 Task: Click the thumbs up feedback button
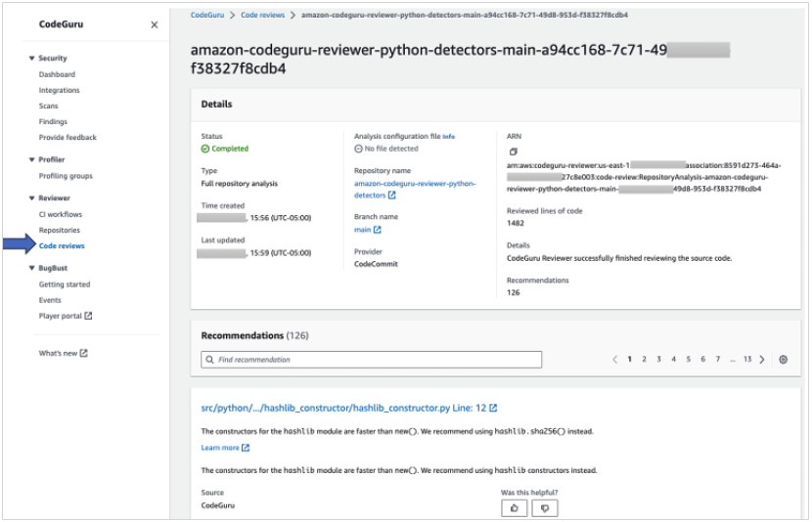[515, 508]
